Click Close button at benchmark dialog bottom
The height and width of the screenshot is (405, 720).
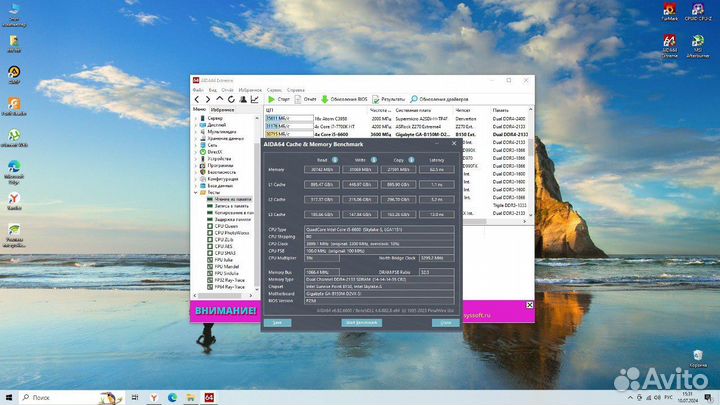(x=445, y=323)
